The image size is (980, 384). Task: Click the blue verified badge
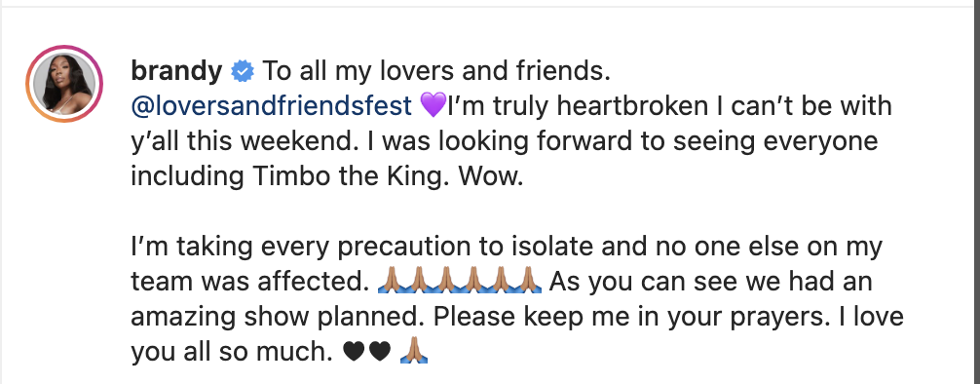[x=243, y=72]
